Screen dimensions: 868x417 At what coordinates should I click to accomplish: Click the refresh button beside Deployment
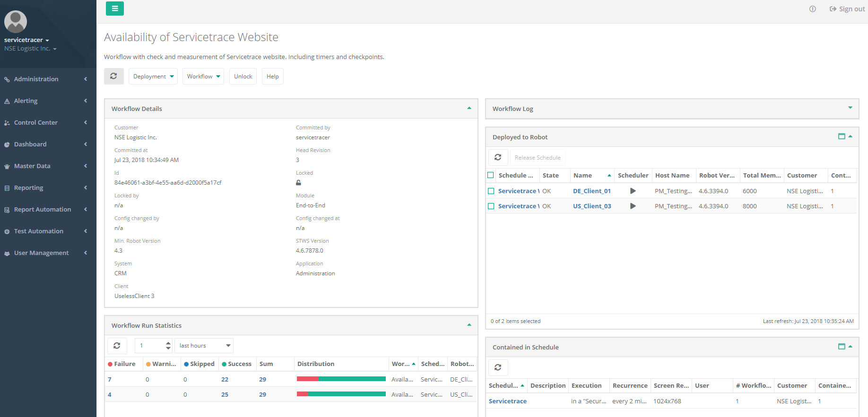(x=114, y=76)
